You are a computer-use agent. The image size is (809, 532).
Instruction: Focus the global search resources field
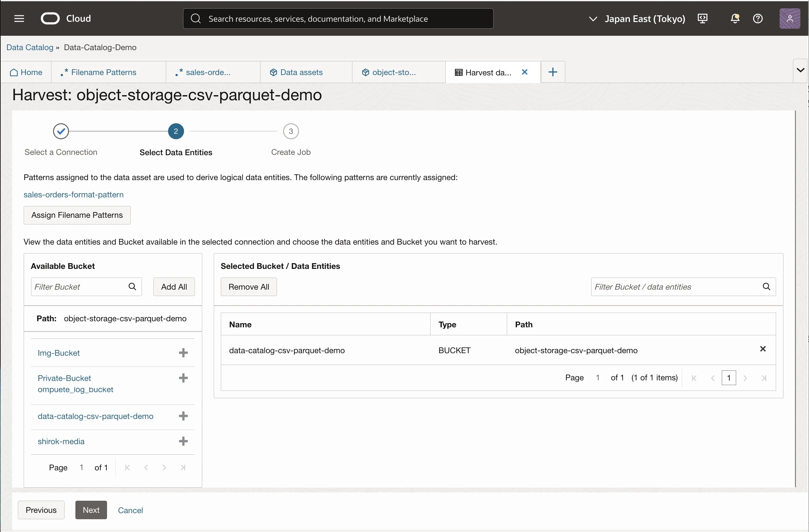coord(338,19)
